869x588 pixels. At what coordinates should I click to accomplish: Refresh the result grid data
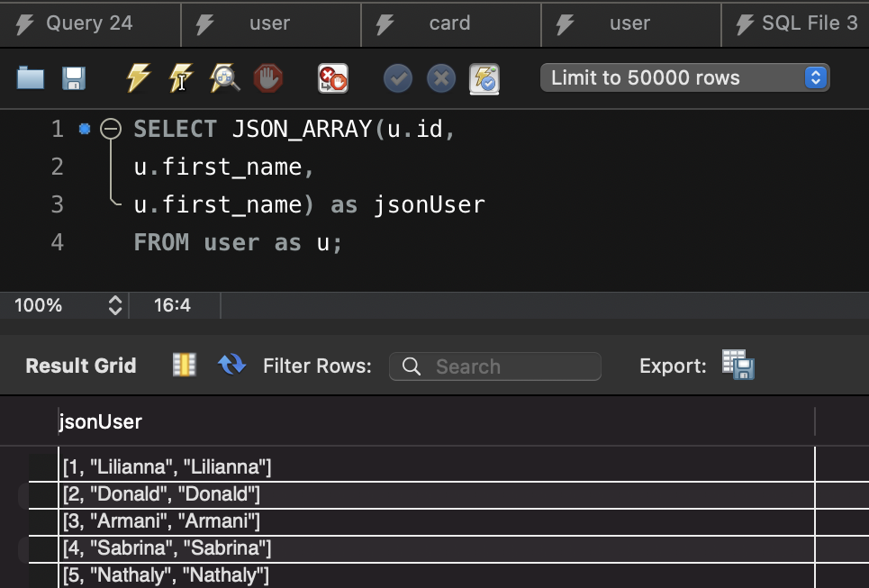[231, 366]
